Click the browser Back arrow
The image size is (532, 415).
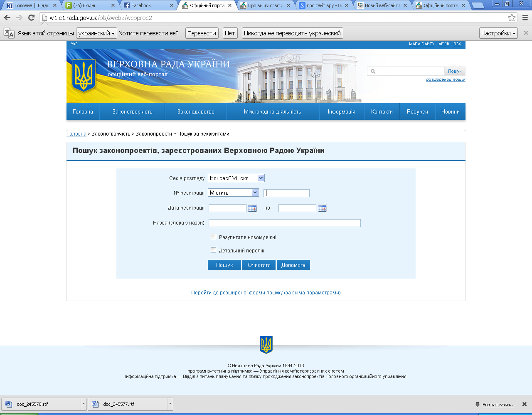point(7,18)
